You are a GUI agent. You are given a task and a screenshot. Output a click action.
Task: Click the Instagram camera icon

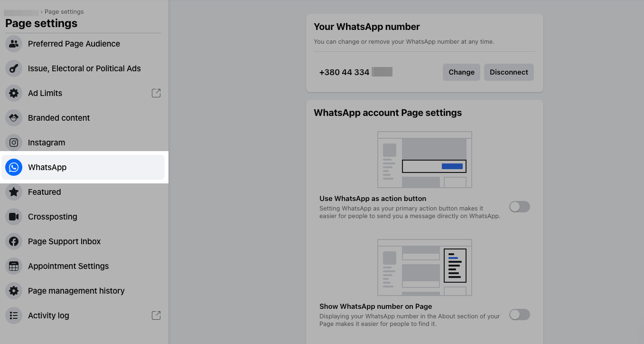[14, 143]
